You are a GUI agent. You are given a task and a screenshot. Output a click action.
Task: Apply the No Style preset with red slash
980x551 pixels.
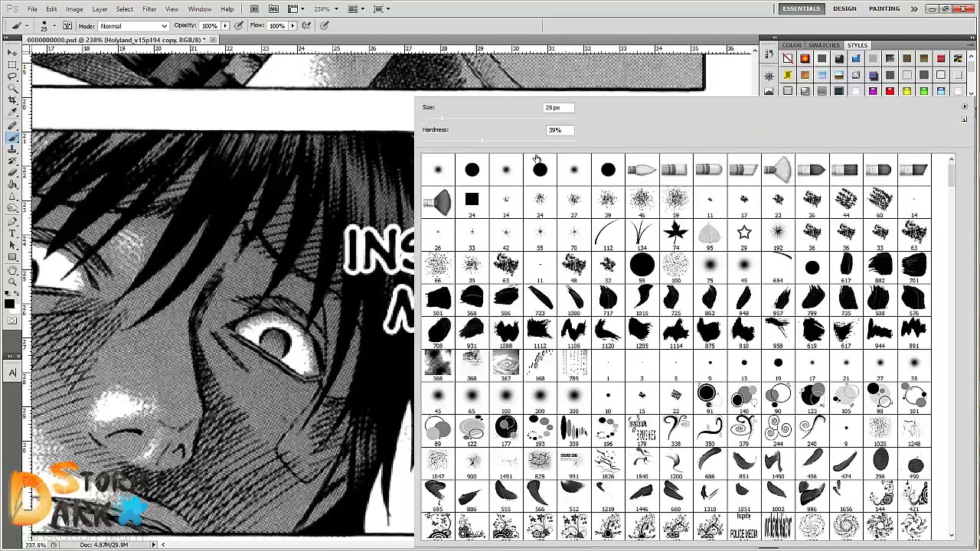(x=788, y=59)
